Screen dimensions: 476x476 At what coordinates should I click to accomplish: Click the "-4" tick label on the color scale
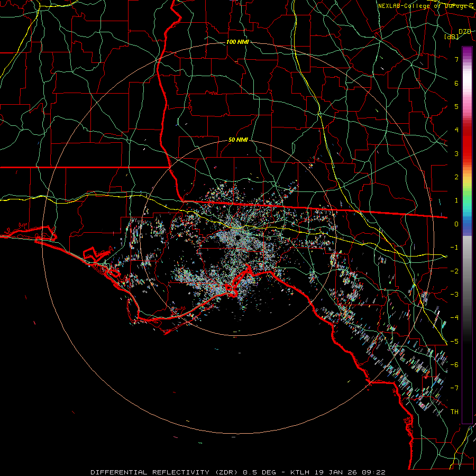coord(454,318)
